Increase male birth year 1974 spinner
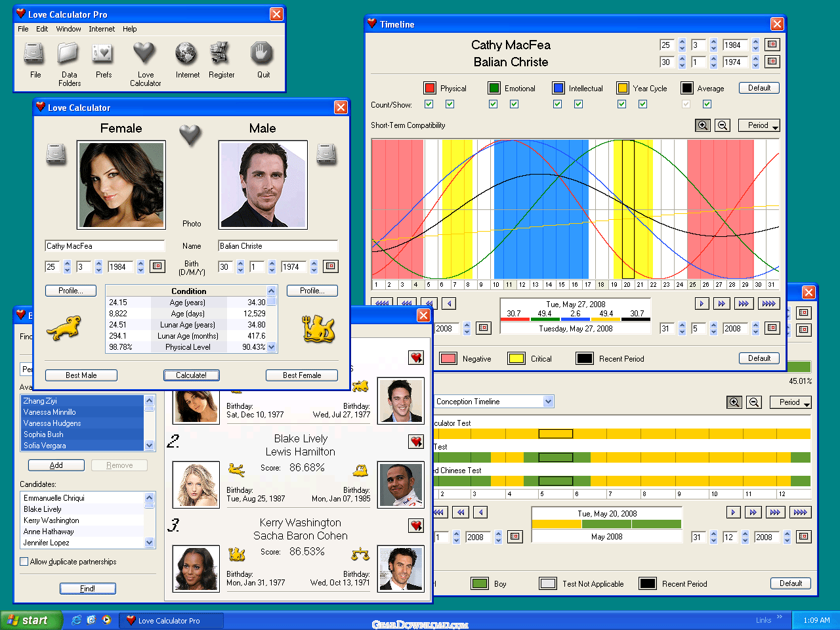This screenshot has height=630, width=840. (x=314, y=264)
